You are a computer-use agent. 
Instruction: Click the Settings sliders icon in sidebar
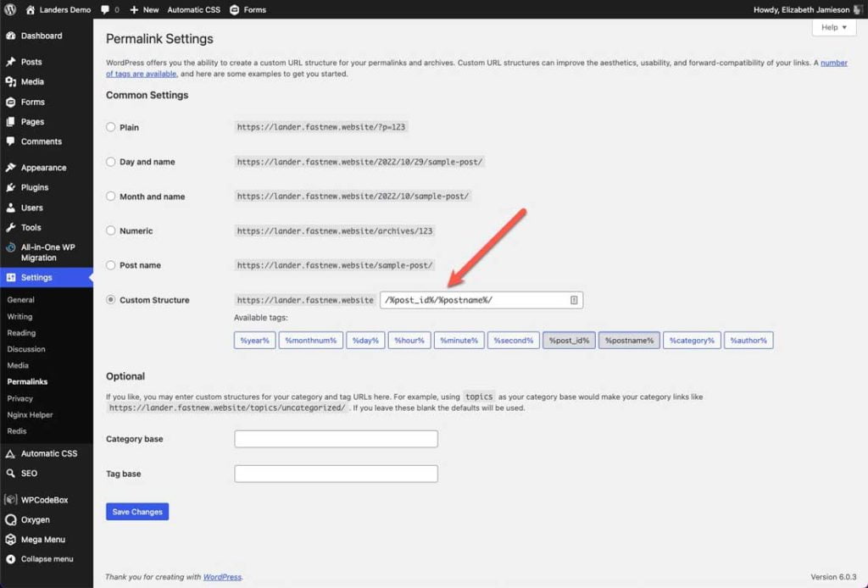(x=10, y=277)
